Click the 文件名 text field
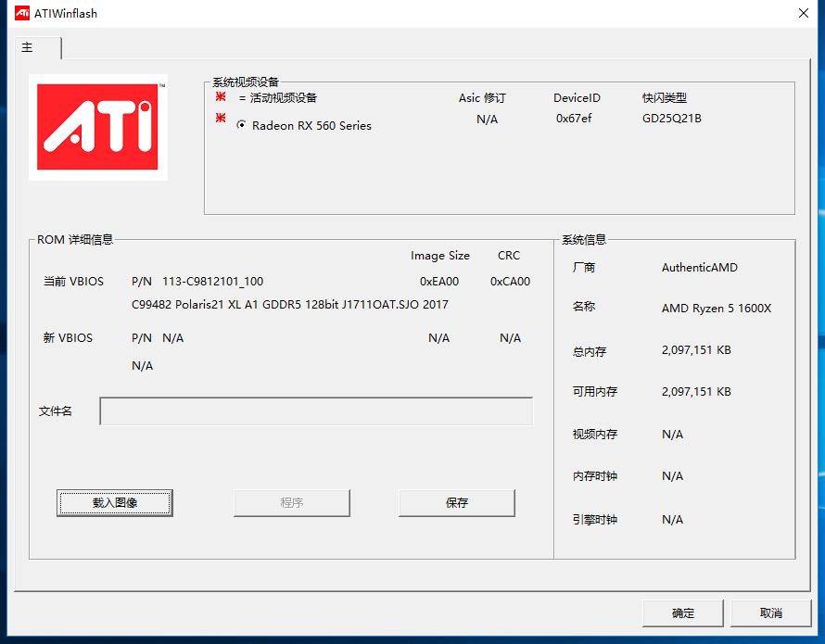825x644 pixels. tap(316, 411)
